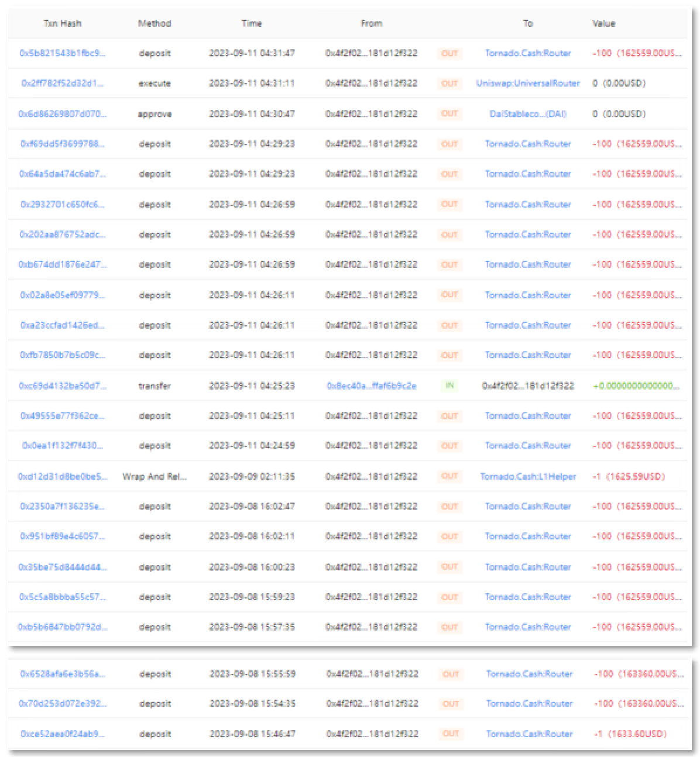Open transaction hash 0xf69dd5f3699788...
This screenshot has height=757, width=700.
coord(63,144)
